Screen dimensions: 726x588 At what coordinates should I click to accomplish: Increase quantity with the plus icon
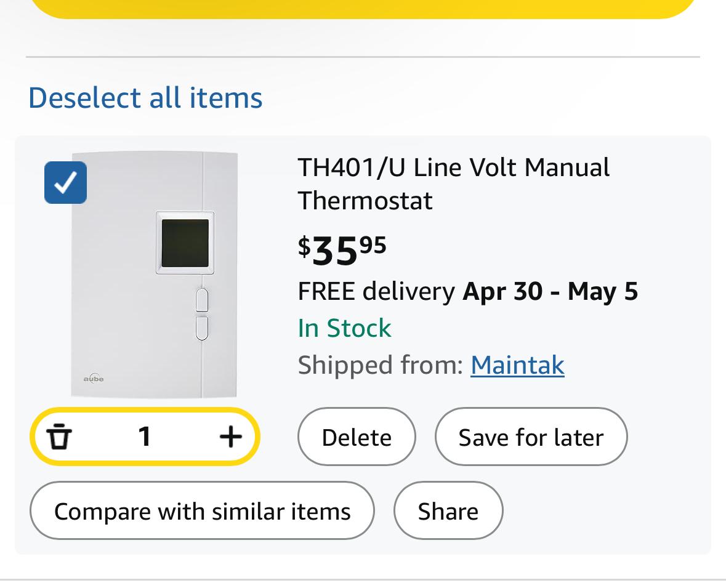point(230,436)
